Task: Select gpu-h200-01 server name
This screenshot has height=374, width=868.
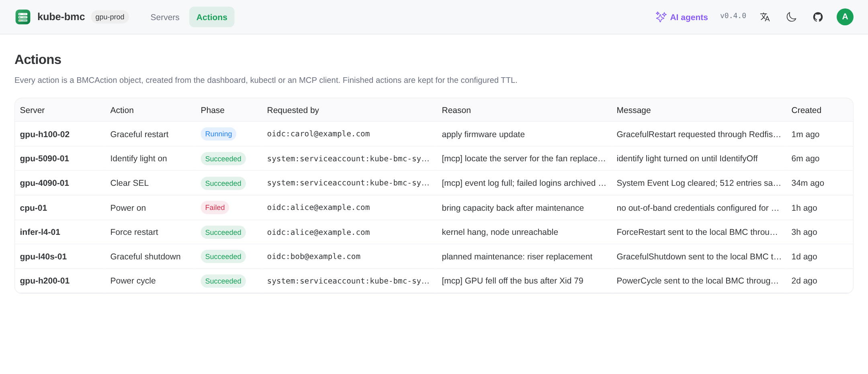Action: point(45,281)
